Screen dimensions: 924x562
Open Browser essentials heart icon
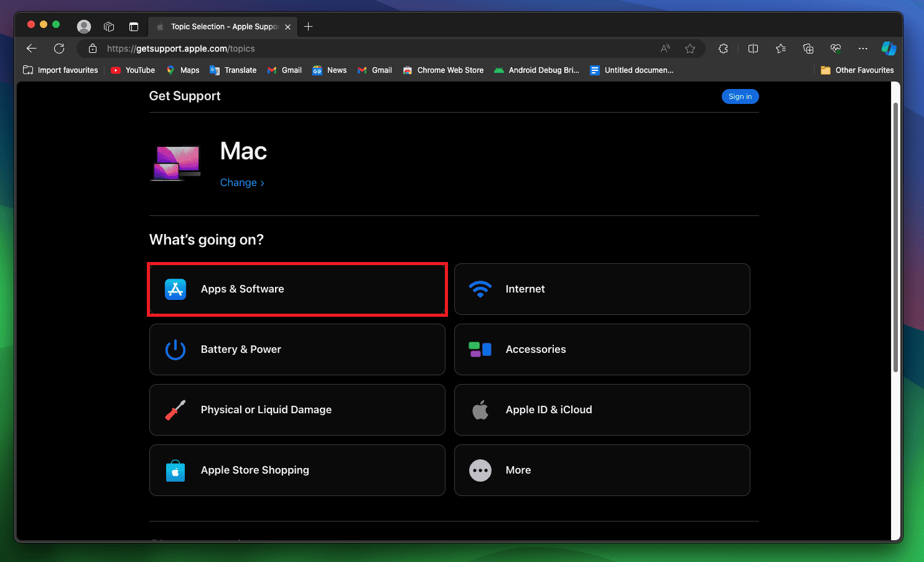click(836, 49)
